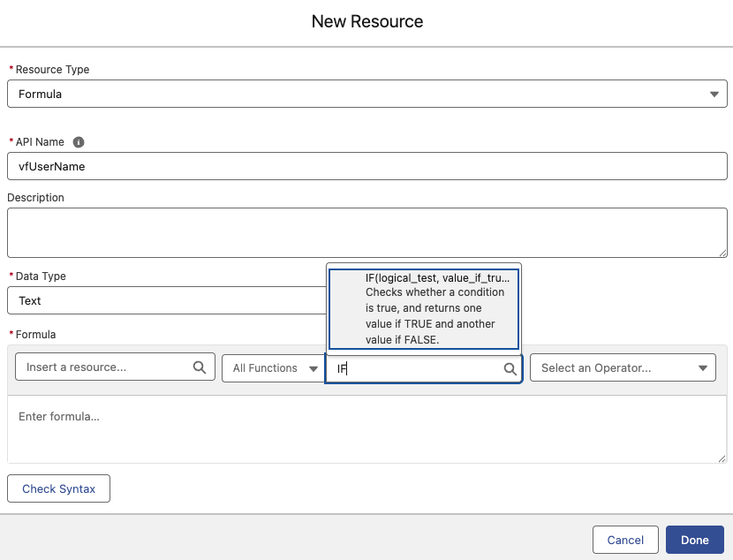Click the Enter formula text area
Image resolution: width=733 pixels, height=560 pixels.
(x=366, y=428)
